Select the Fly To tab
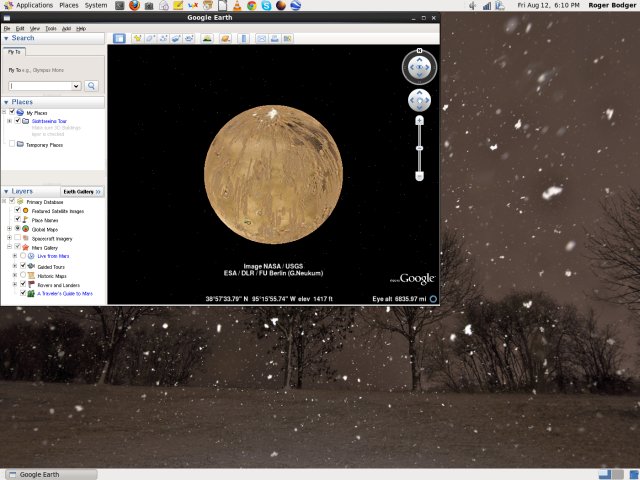Screen dimensions: 640x480 point(14,52)
